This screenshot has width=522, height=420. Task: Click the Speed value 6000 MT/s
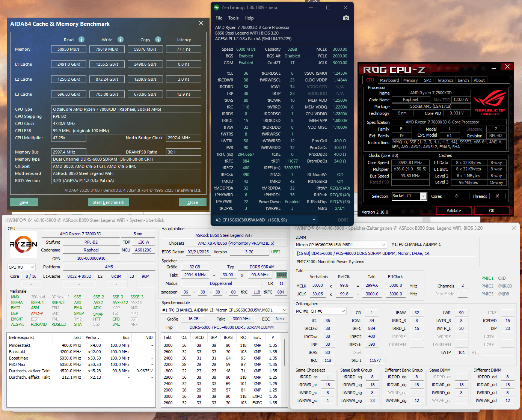tap(246, 49)
